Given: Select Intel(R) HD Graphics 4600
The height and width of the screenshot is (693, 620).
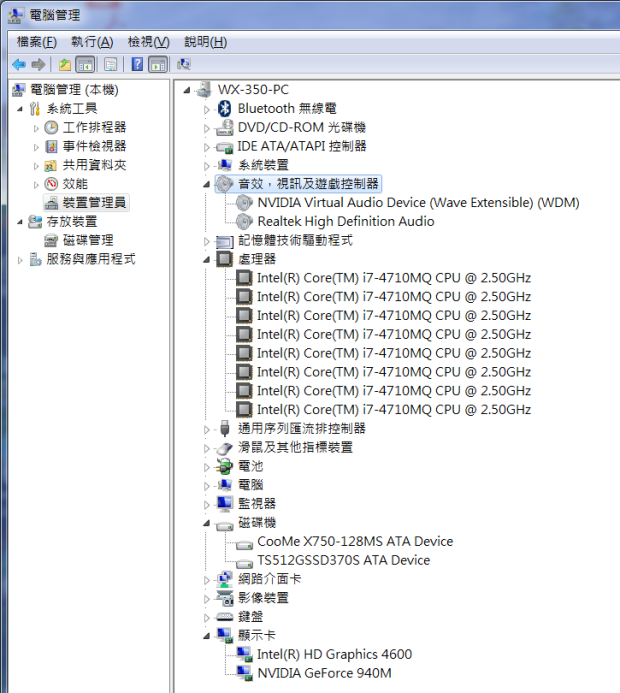Looking at the screenshot, I should tap(334, 654).
